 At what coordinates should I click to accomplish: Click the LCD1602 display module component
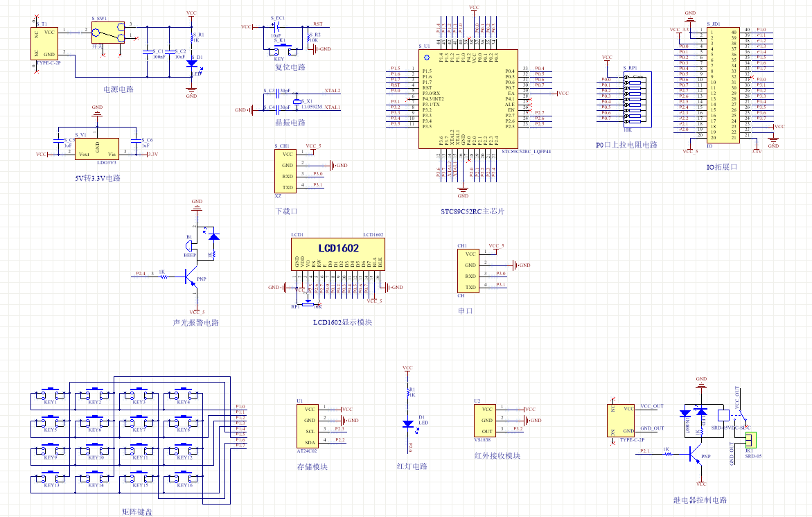click(x=337, y=254)
